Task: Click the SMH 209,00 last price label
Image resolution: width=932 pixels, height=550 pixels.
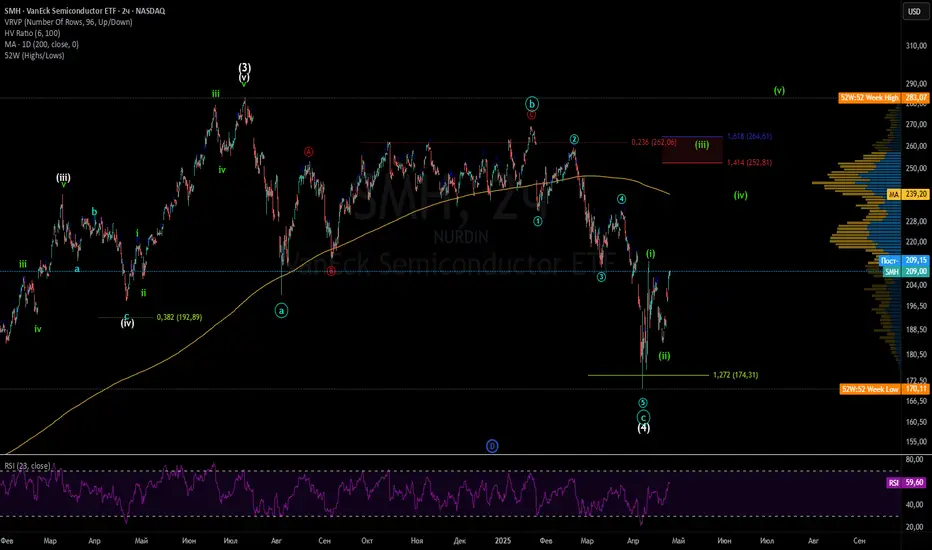Action: tap(906, 271)
